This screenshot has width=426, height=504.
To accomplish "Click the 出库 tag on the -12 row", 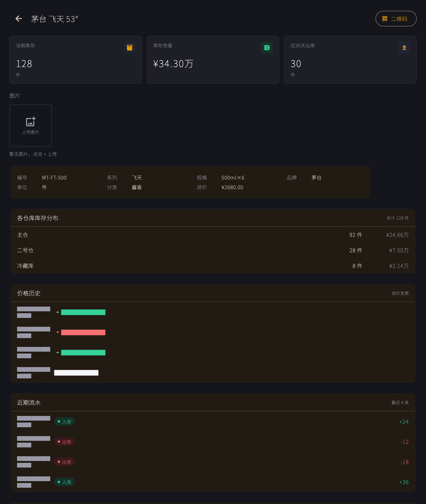I will coord(64,442).
